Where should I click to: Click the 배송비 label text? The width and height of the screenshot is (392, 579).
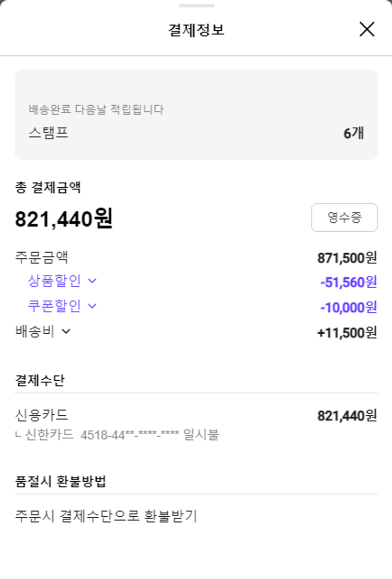(36, 331)
